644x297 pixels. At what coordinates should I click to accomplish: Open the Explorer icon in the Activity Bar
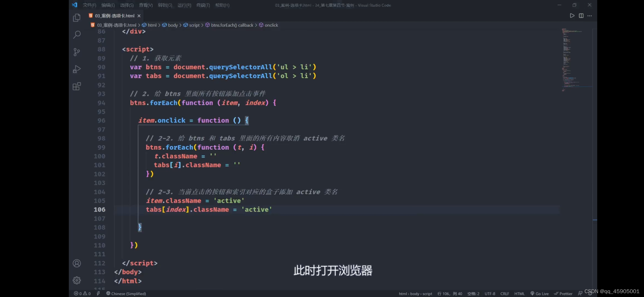(77, 17)
